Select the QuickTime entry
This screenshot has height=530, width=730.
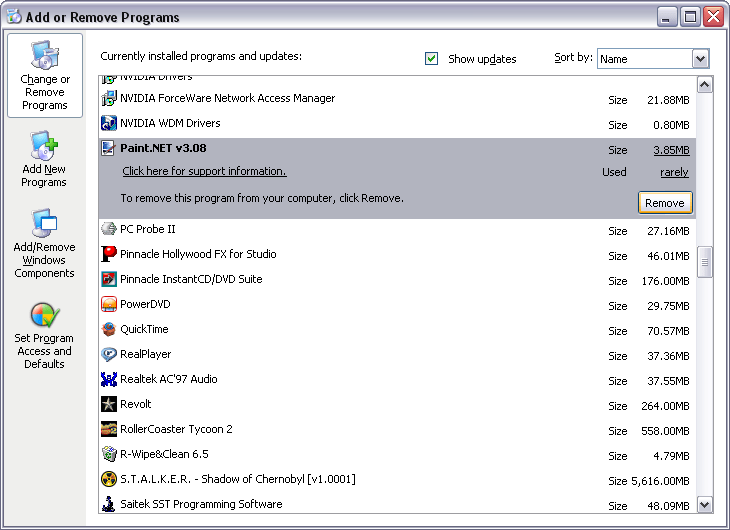tap(397, 330)
